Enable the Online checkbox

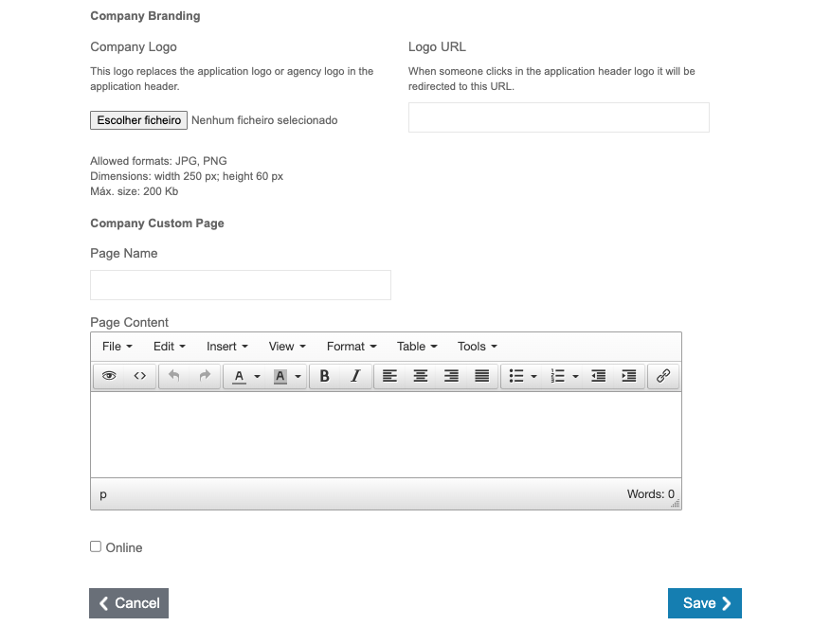pos(96,546)
